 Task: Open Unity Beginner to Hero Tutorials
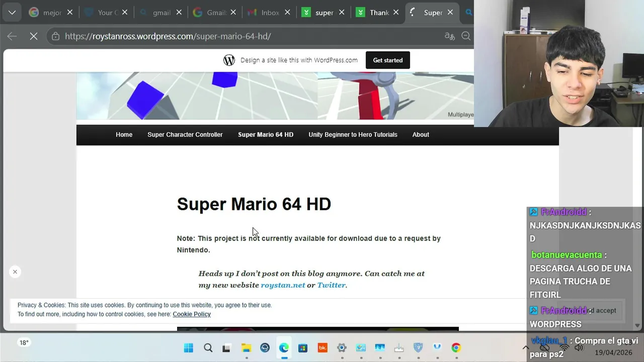[x=353, y=135]
